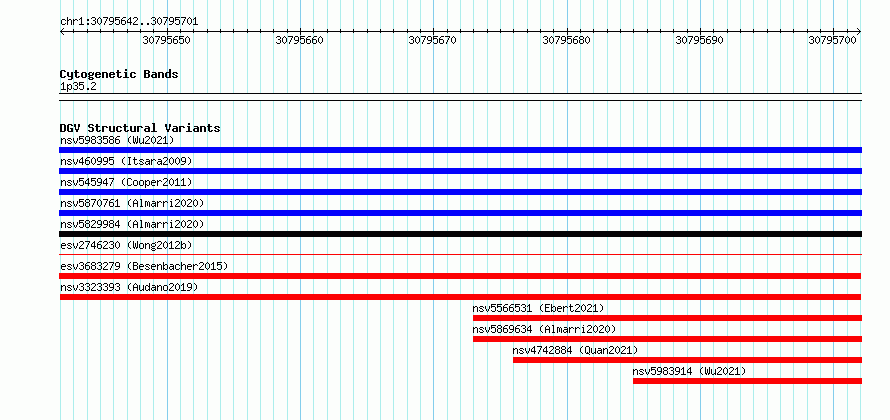This screenshot has width=890, height=420.
Task: Click the DGV Structural Variants track heading
Action: click(140, 128)
